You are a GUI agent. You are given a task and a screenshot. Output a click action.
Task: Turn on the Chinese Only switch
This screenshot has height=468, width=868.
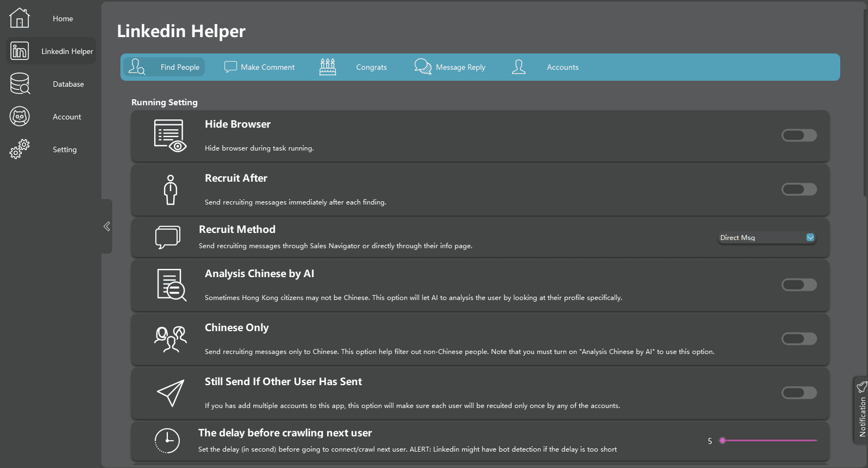point(799,339)
